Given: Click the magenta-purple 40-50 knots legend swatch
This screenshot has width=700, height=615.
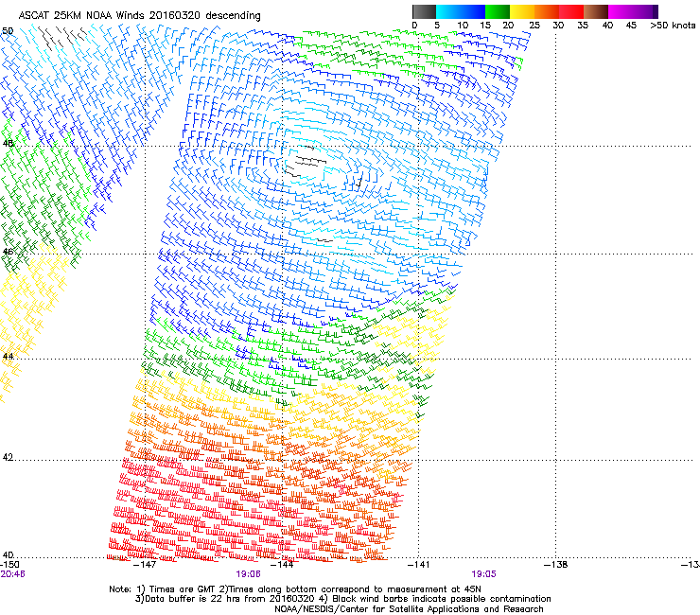Looking at the screenshot, I should (x=633, y=11).
